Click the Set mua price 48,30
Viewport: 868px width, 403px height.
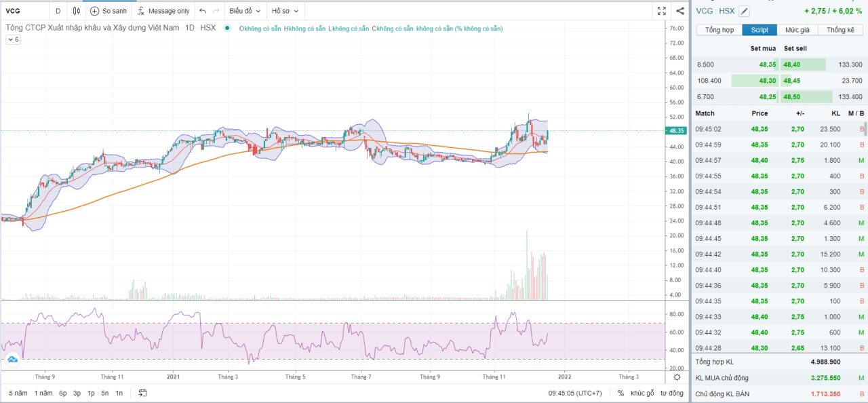pos(768,80)
